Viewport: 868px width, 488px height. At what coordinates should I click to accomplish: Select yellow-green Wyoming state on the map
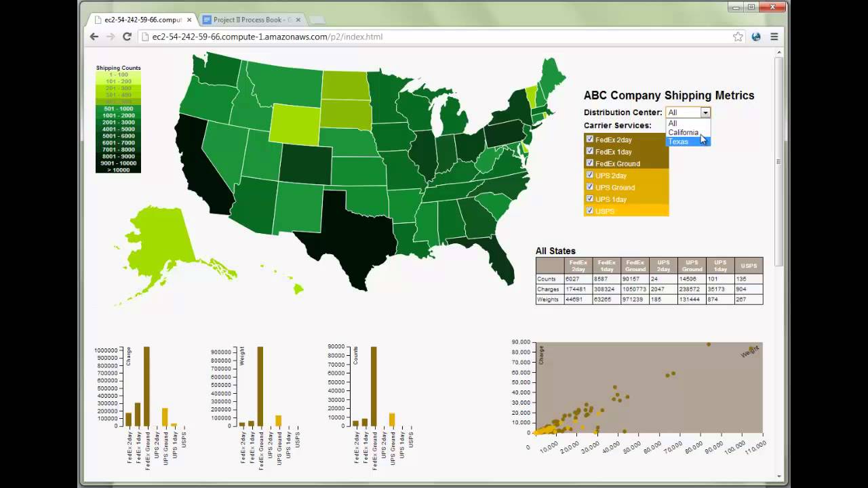click(294, 123)
